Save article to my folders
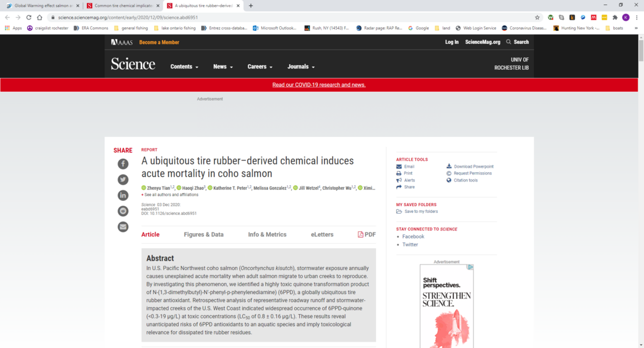 coord(421,211)
